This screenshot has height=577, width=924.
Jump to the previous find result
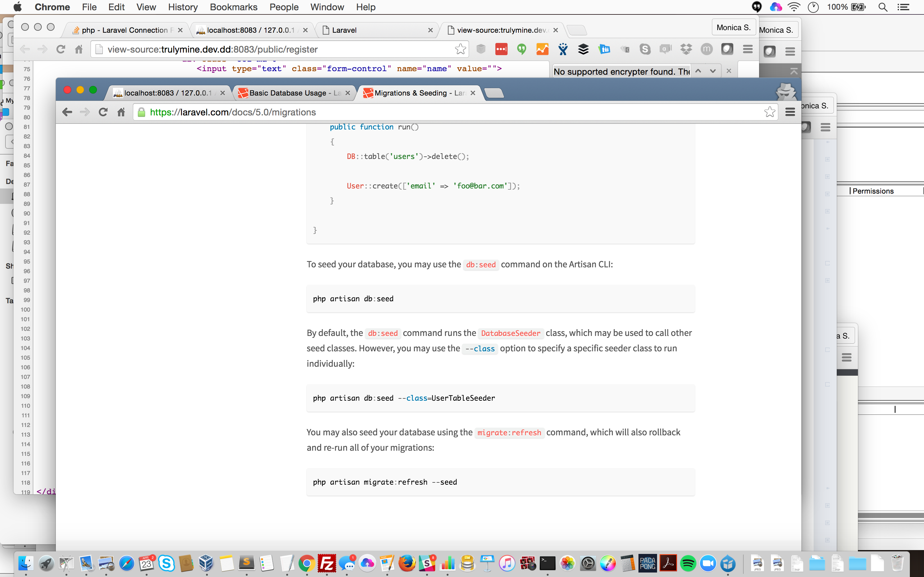[698, 71]
